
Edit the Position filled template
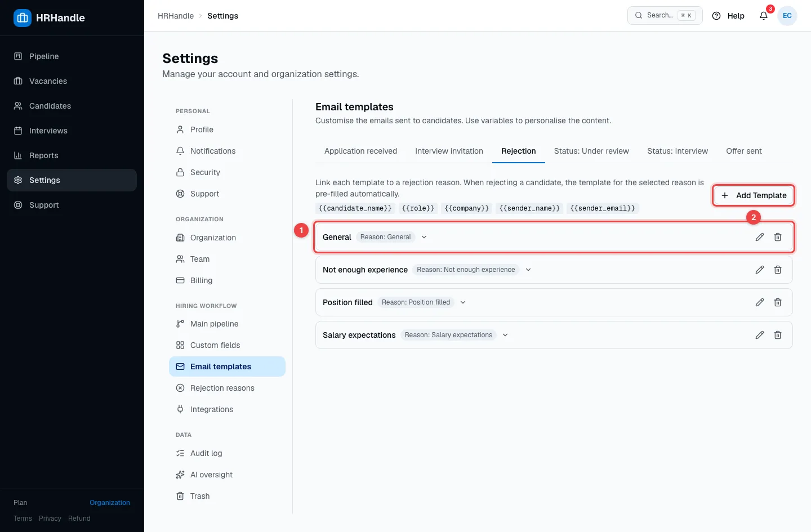(x=760, y=302)
